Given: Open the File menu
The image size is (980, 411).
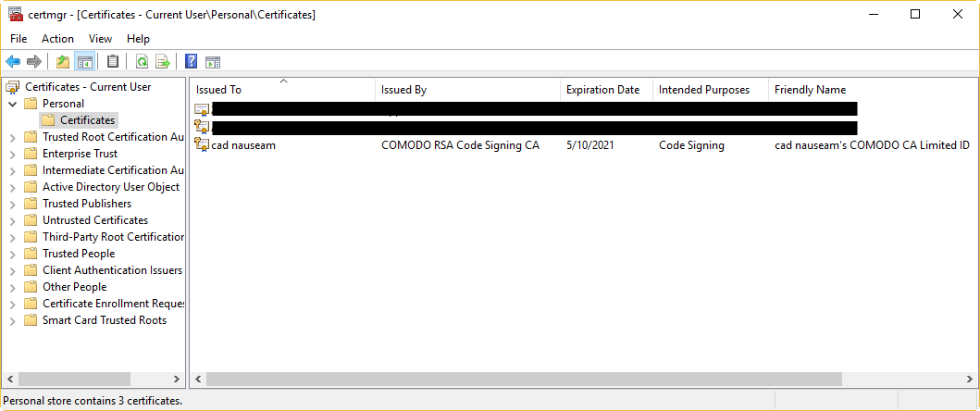Looking at the screenshot, I should 19,39.
